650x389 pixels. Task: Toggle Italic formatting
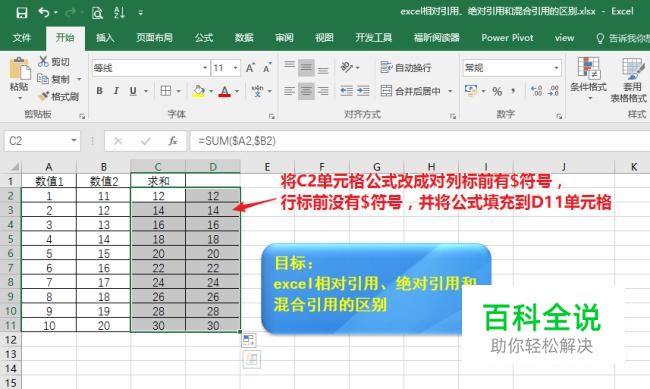(x=116, y=91)
